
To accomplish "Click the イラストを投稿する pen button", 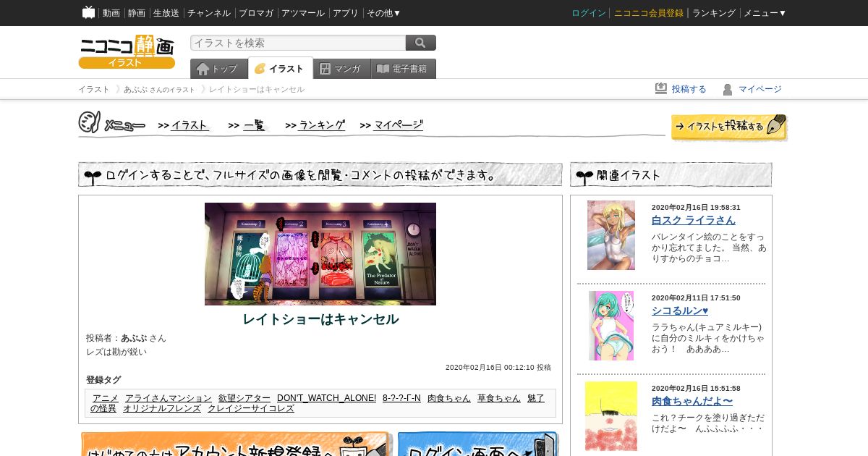I will (728, 127).
